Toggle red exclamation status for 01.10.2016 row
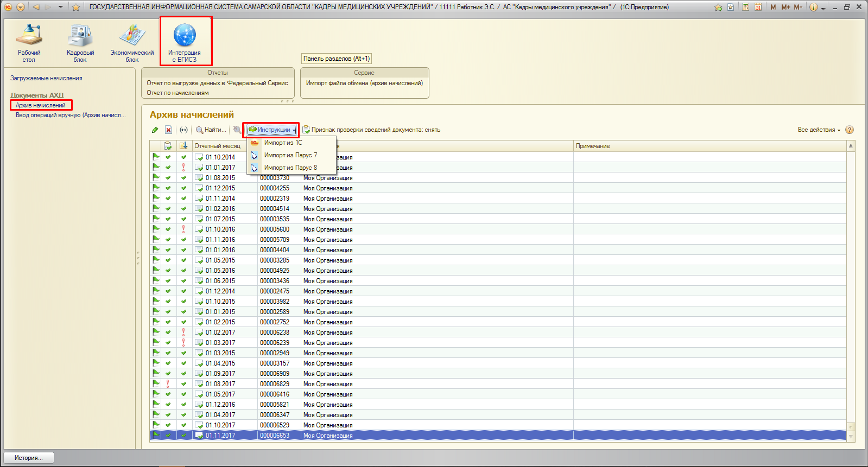868x467 pixels. 183,229
